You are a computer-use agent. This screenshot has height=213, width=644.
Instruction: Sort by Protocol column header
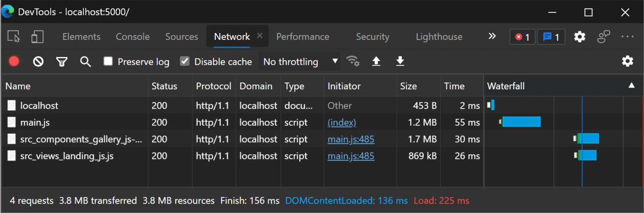214,86
